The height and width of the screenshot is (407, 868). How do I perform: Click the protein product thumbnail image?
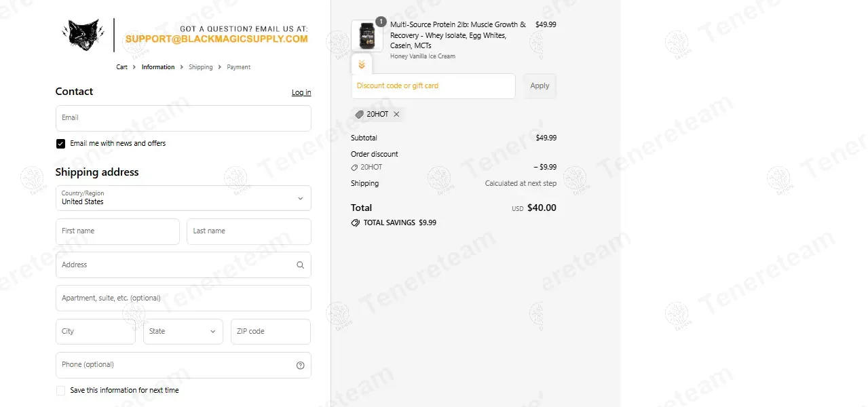(x=366, y=35)
